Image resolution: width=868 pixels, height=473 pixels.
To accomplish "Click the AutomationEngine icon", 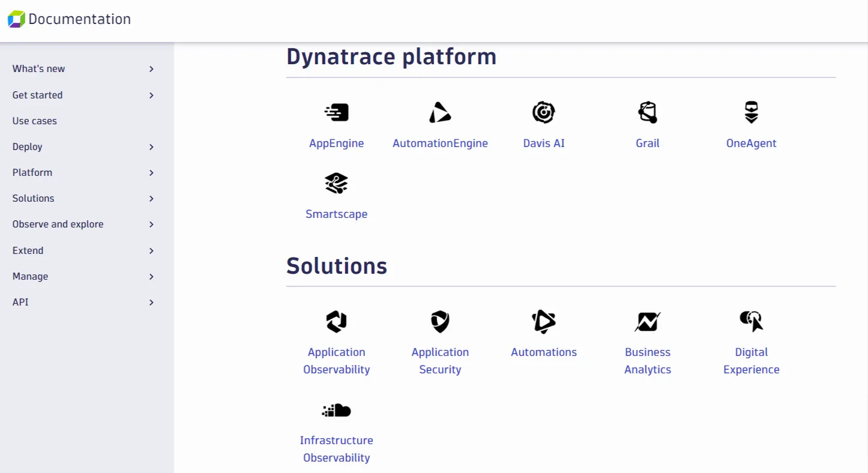I will pos(440,112).
